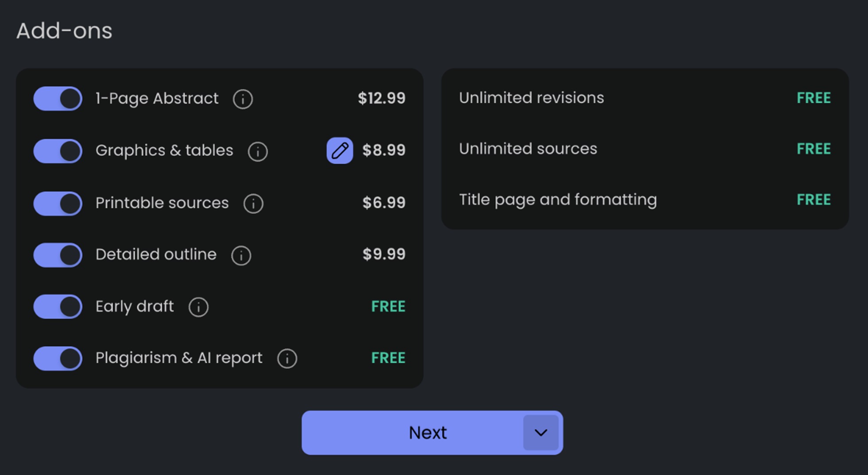The image size is (868, 475).
Task: Click Title page and formatting item
Action: coord(557,200)
